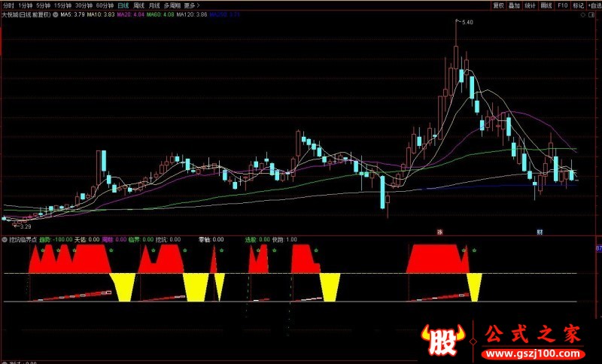Viewport: 602px width, 364px height.
Task: Switch to the 分时 intraday tab
Action: point(8,5)
